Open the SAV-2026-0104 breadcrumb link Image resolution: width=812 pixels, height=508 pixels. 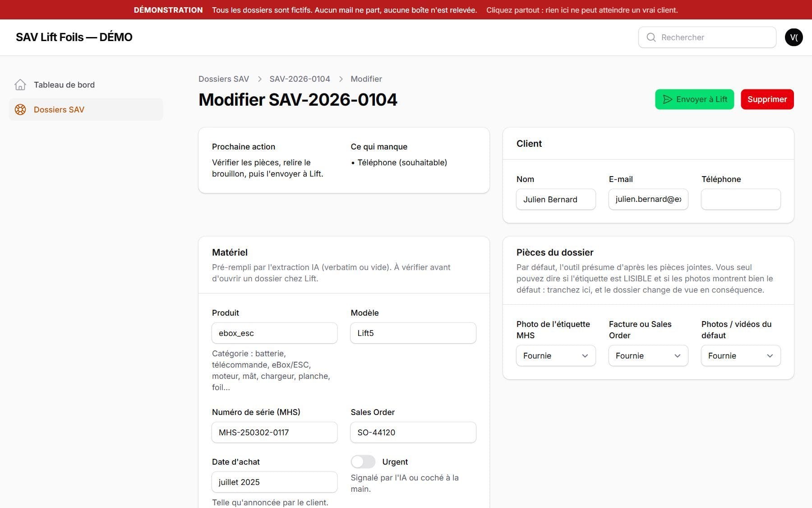300,79
